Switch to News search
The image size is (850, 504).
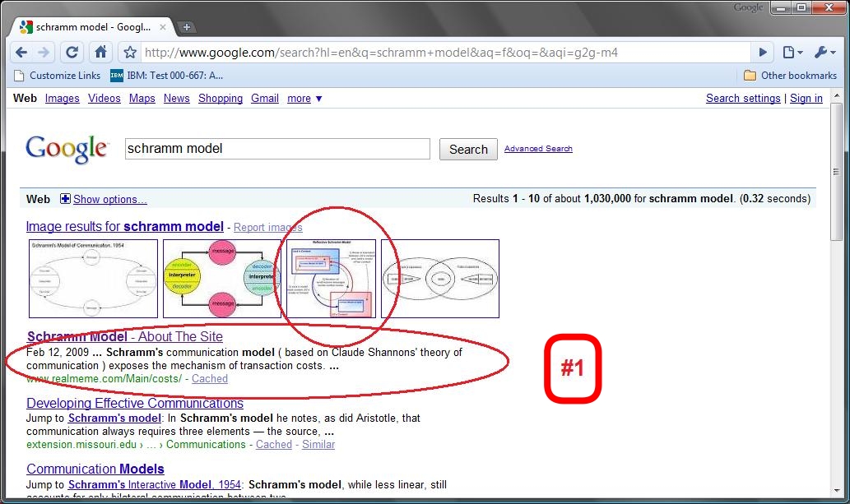pyautogui.click(x=177, y=98)
